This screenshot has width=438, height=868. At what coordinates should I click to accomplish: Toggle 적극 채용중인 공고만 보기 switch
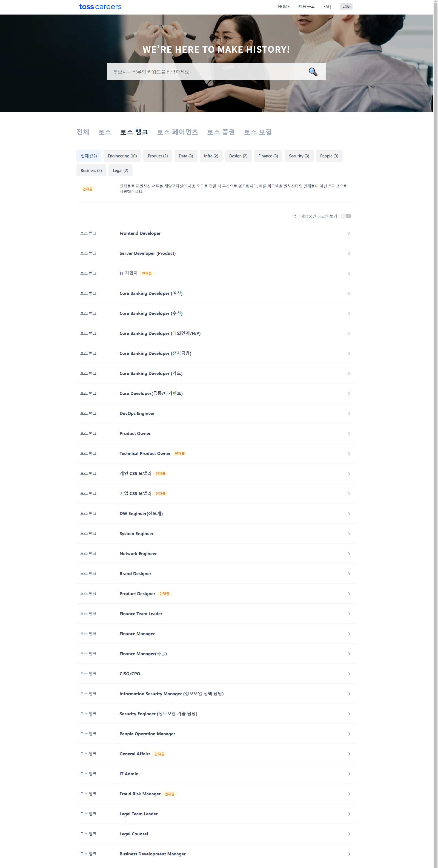[346, 216]
